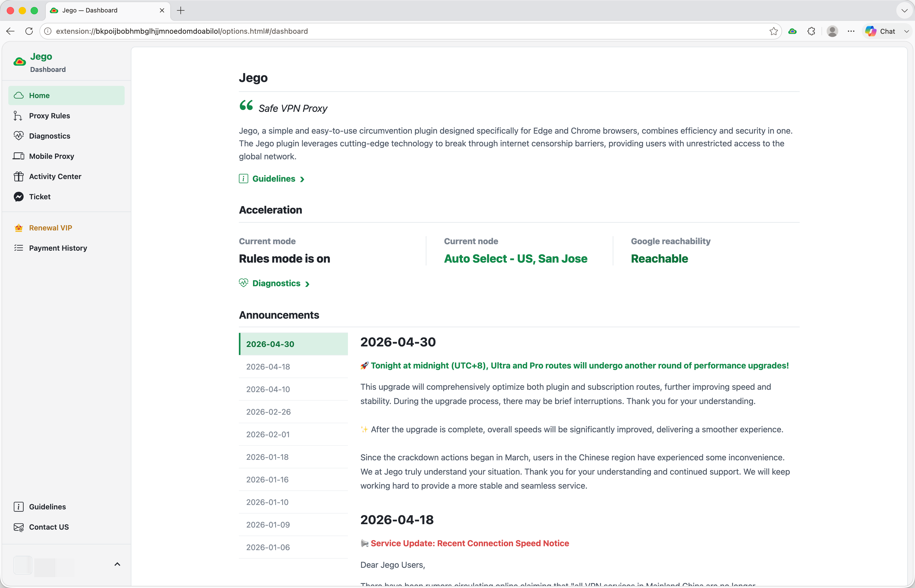
Task: Reload the page with refresh icon
Action: tap(29, 31)
